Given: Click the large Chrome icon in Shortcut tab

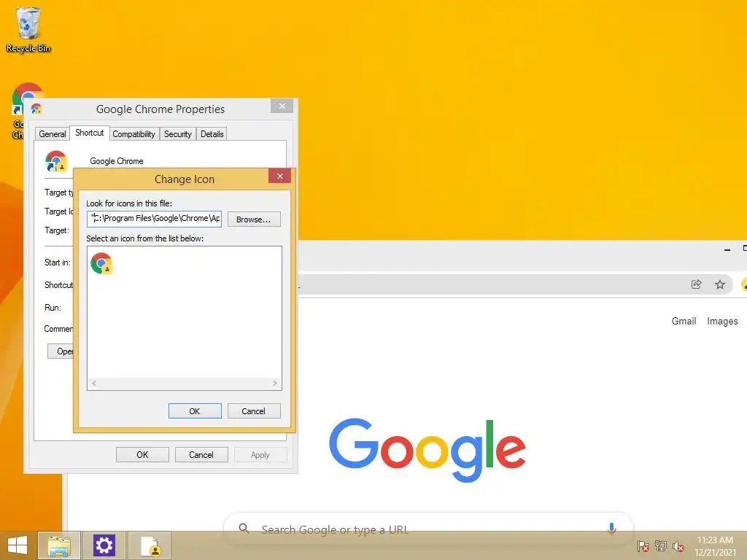Looking at the screenshot, I should click(56, 161).
